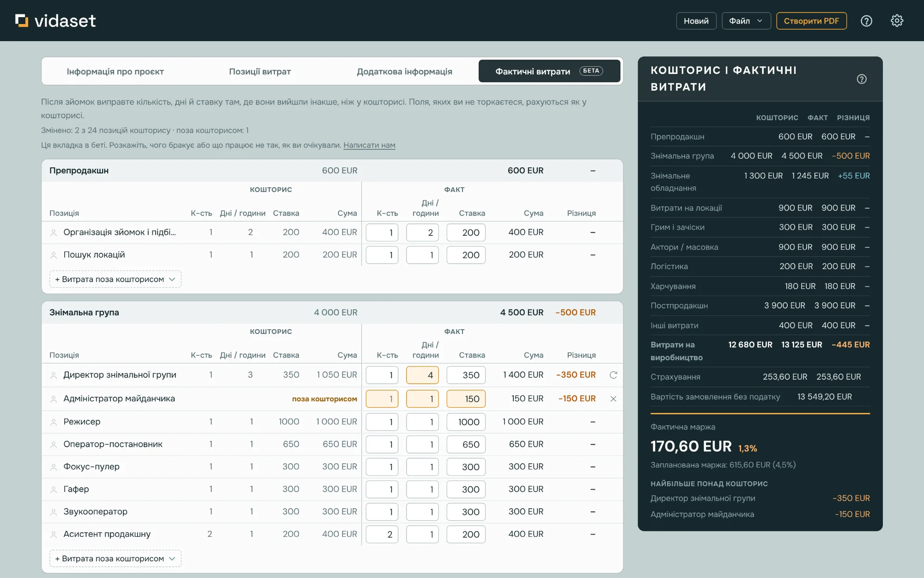Viewport: 924px width, 578px height.
Task: Edit quantity field for Асистент продакшну
Action: tap(382, 534)
